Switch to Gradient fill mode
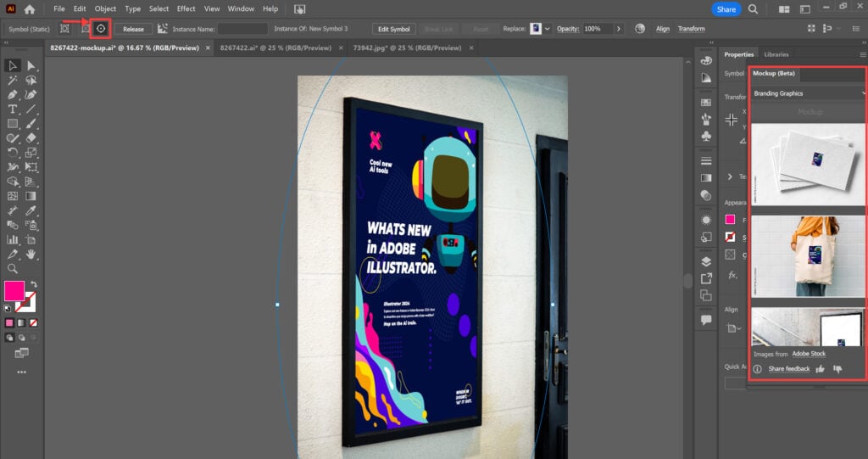The height and width of the screenshot is (459, 868). tap(21, 322)
